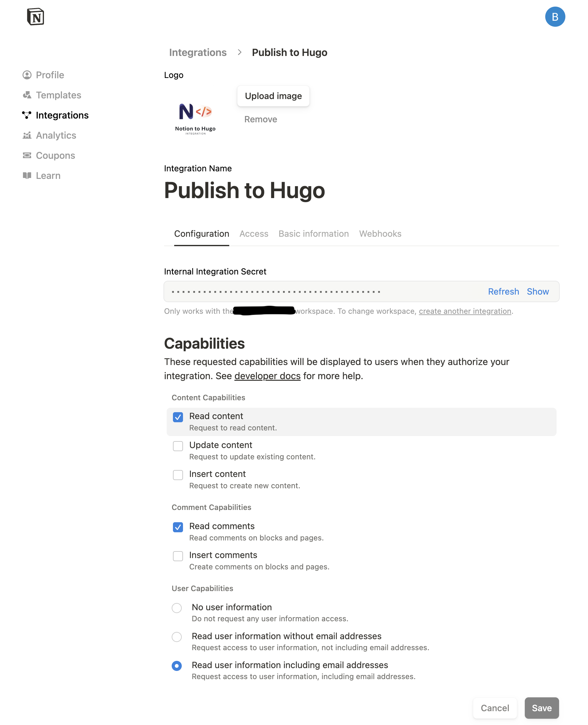The image size is (588, 725).
Task: Switch to the Access tab
Action: 254,234
